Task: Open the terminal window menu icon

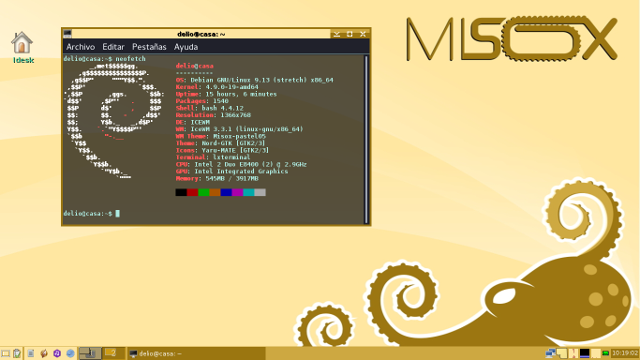Action: pos(67,33)
